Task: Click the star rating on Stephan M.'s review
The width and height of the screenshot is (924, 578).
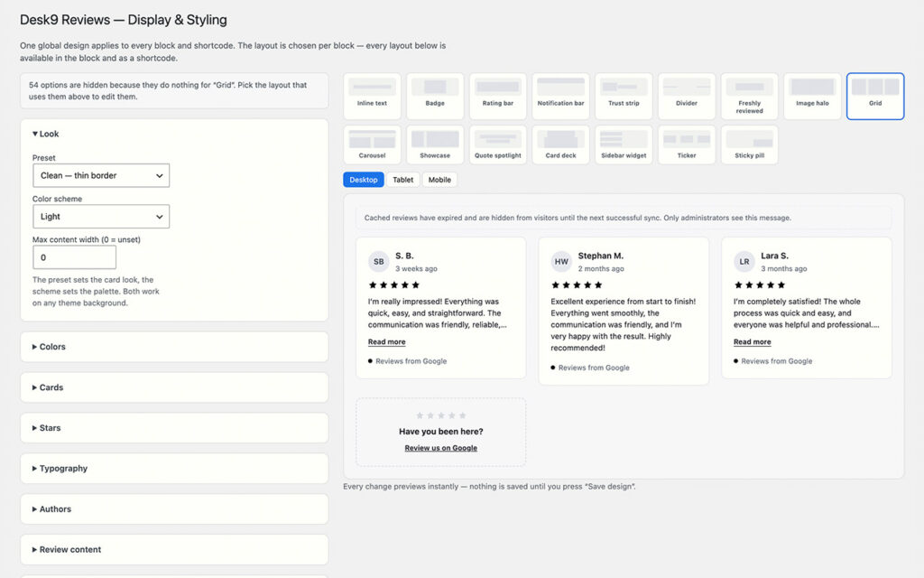Action: 577,284
